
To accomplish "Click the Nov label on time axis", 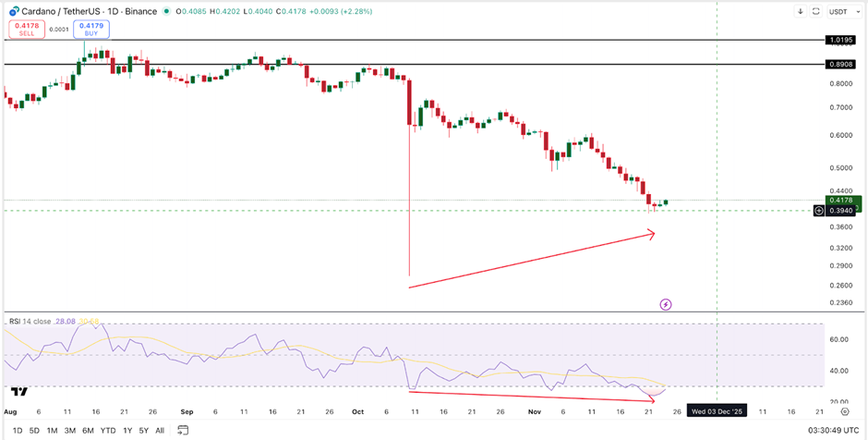I will pyautogui.click(x=535, y=411).
